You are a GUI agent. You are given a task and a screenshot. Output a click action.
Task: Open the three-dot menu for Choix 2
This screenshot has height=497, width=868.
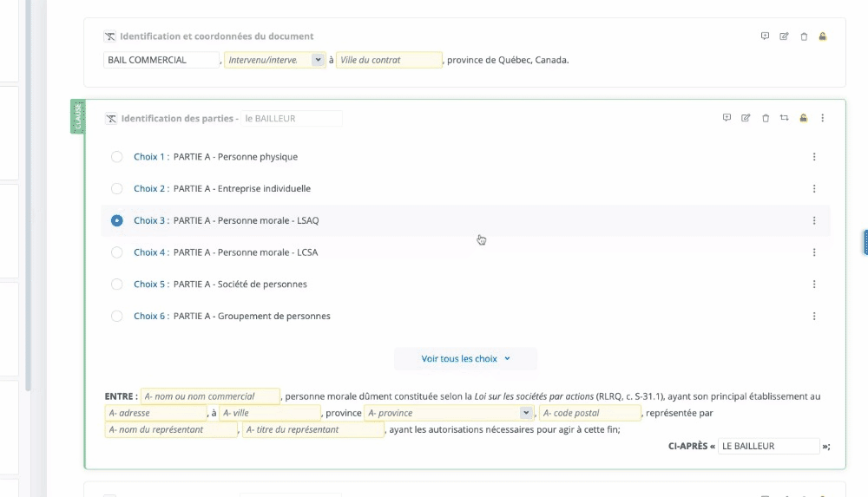coord(814,189)
